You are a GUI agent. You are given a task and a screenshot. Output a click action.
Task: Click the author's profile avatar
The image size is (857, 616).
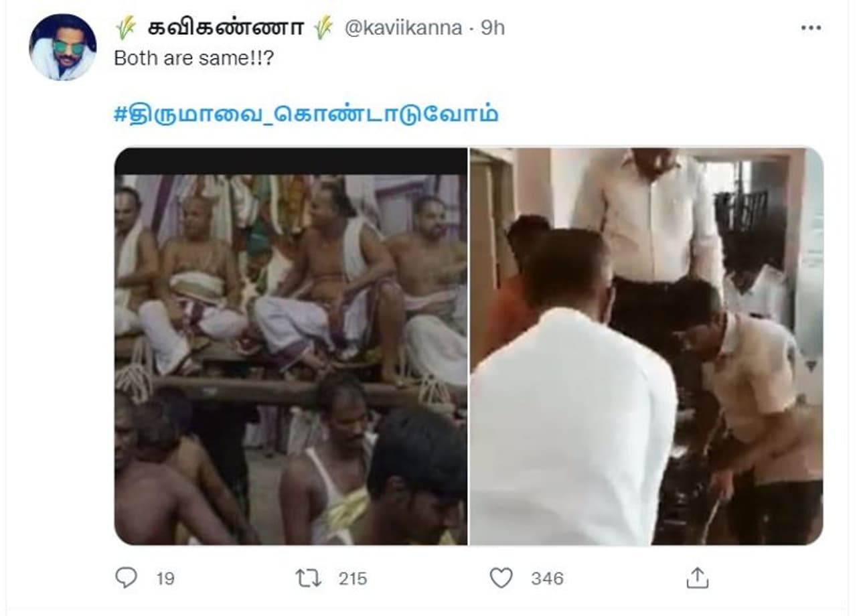tap(63, 47)
